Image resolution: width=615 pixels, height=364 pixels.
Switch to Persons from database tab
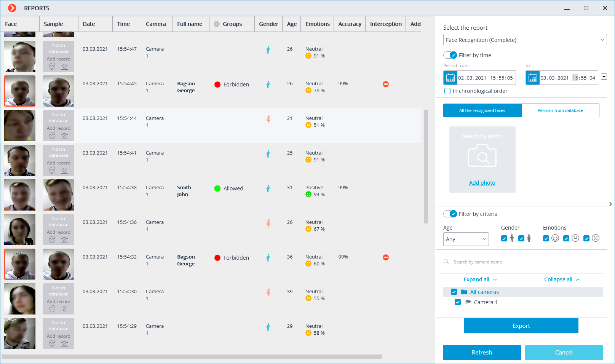[560, 110]
